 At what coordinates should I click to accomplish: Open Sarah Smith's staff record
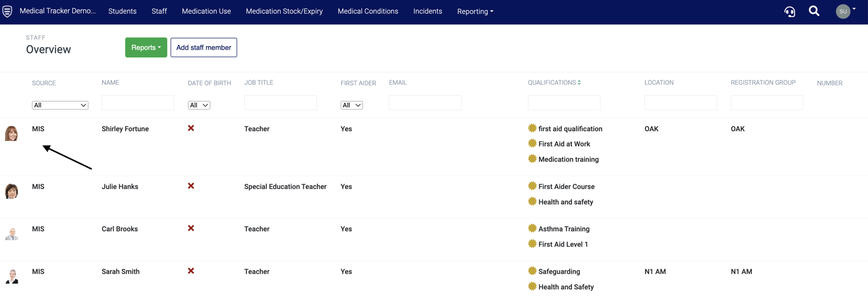coord(120,271)
